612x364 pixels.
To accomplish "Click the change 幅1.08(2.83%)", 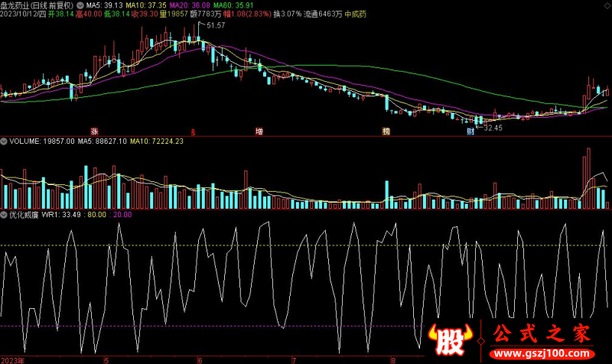I will pyautogui.click(x=247, y=14).
